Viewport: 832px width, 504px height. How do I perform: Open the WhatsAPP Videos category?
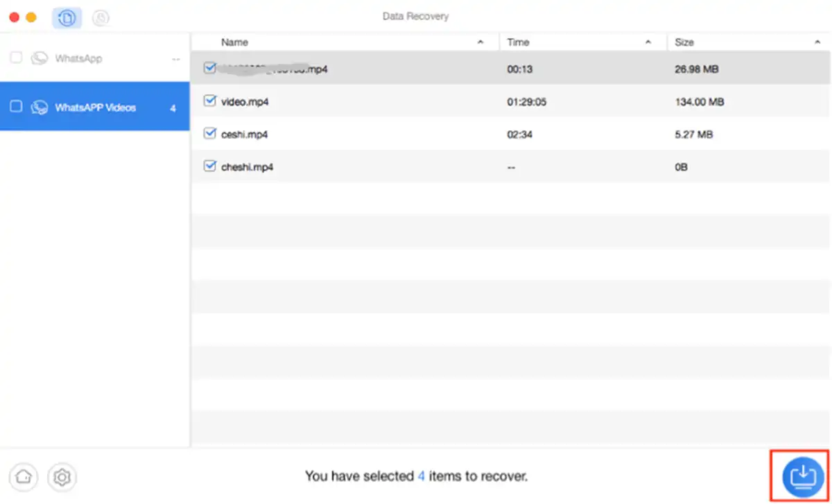coord(95,107)
